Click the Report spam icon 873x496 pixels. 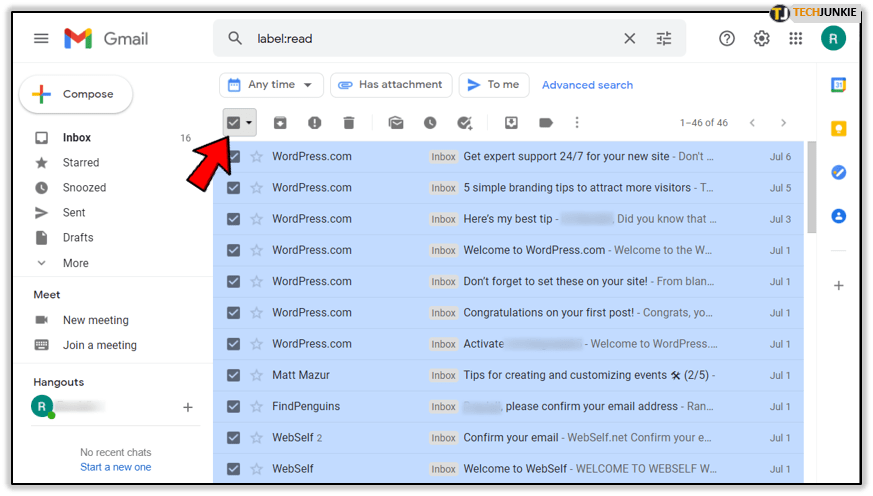tap(314, 123)
